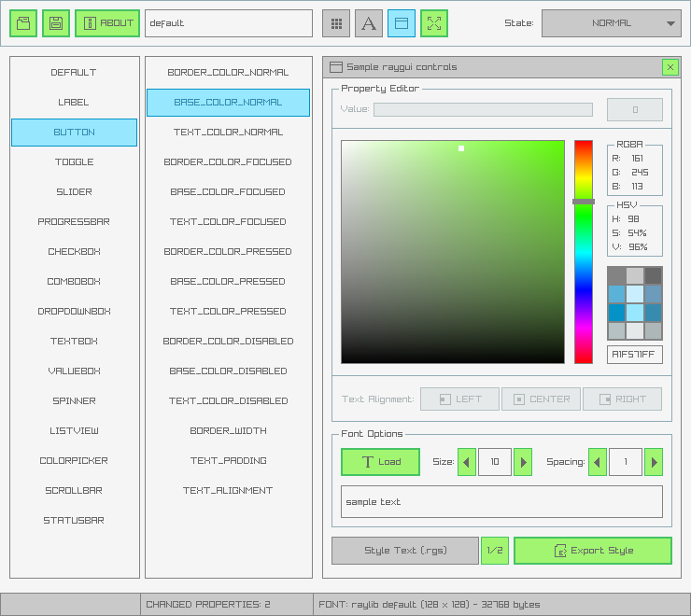
Task: Select DROPDOWNBOX in the controls list
Action: pyautogui.click(x=74, y=312)
